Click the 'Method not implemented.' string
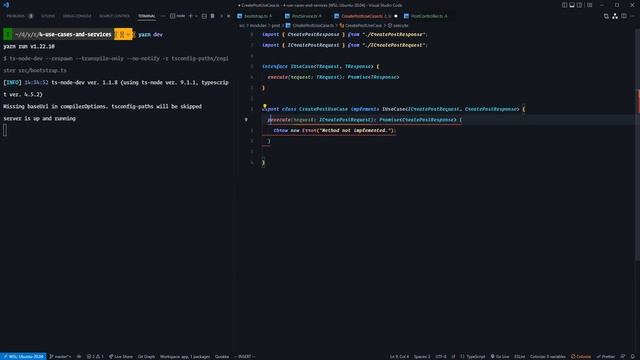This screenshot has width=640, height=360. coord(357,131)
